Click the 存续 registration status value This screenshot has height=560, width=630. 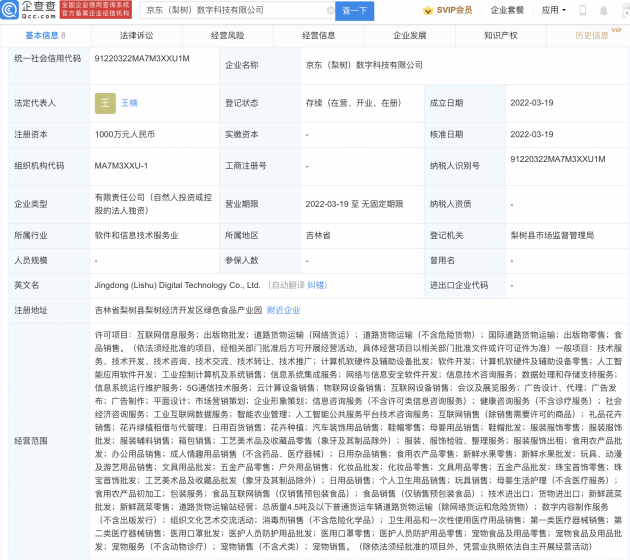(353, 103)
